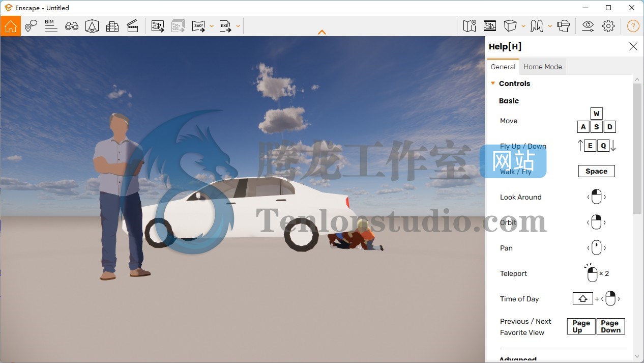Close the Help panel with the X
The image size is (644, 363).
[633, 46]
